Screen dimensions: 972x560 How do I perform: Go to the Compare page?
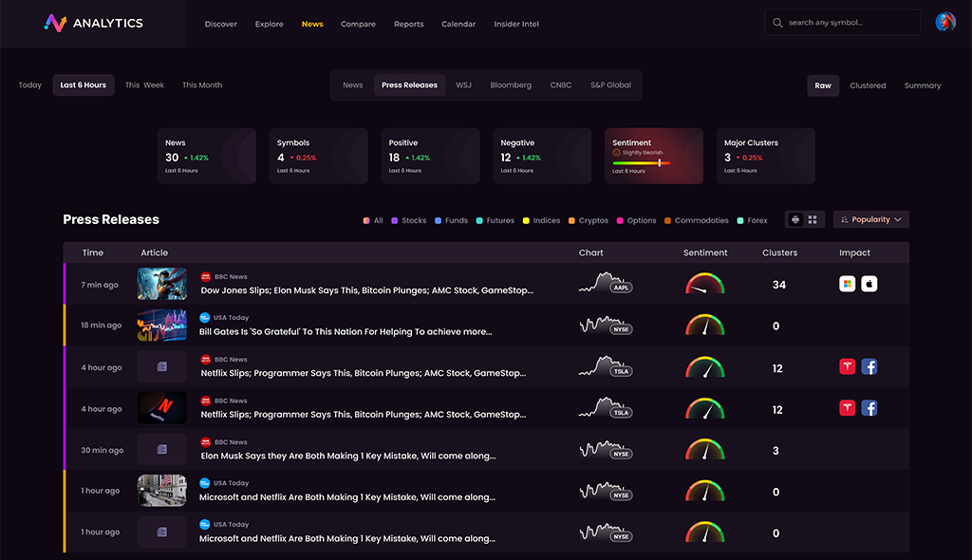tap(358, 24)
